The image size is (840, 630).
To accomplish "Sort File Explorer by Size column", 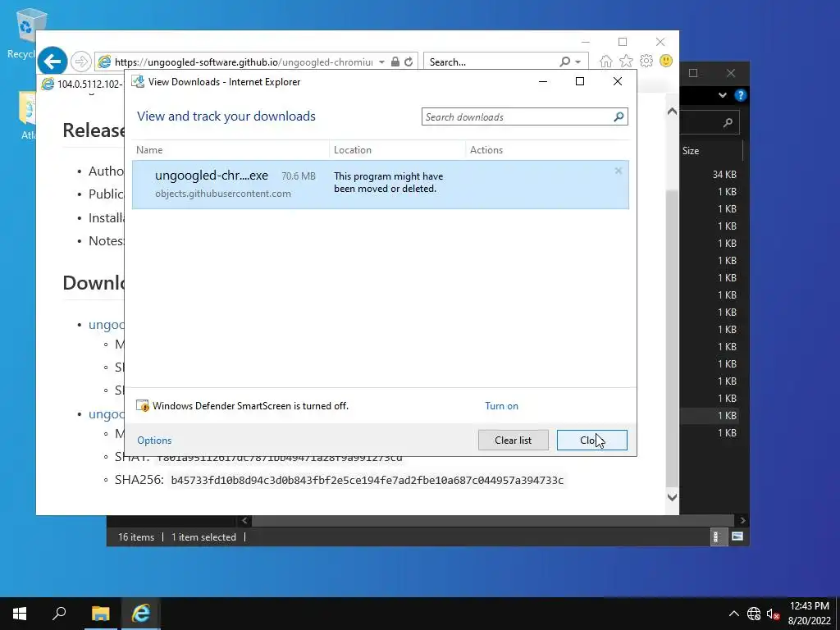I will (x=691, y=151).
